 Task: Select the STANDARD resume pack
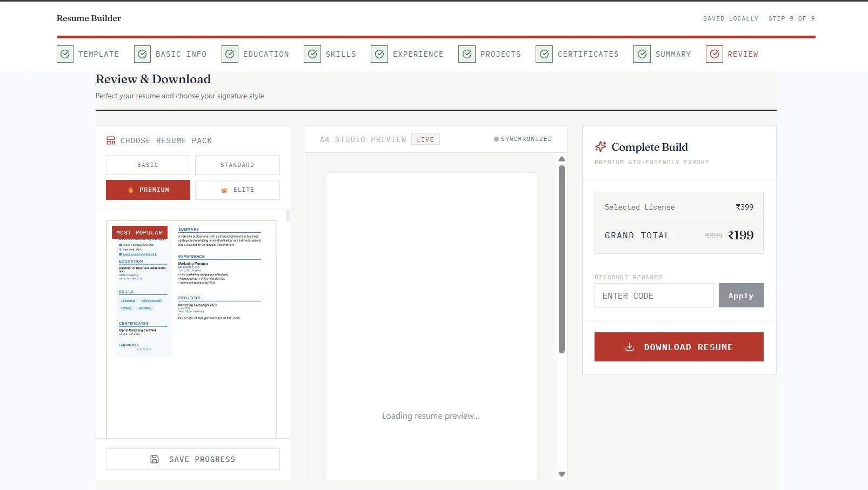[x=237, y=165]
